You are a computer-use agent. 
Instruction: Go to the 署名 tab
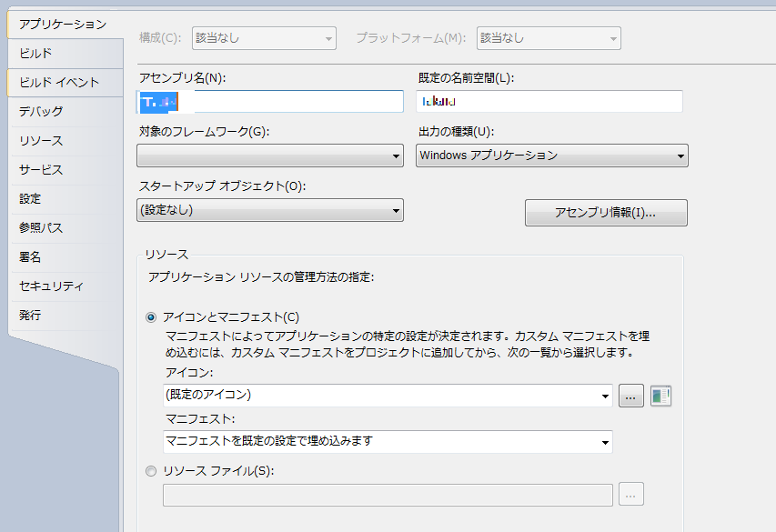[30, 257]
